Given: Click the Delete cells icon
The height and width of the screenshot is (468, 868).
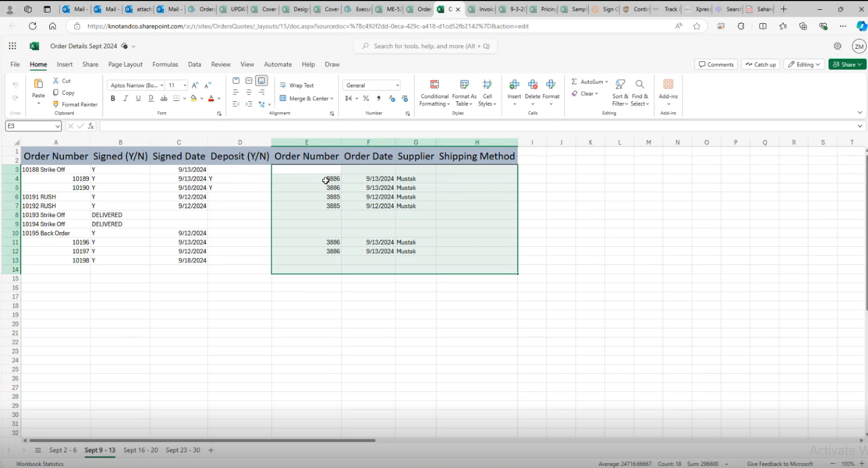Looking at the screenshot, I should pos(533,85).
